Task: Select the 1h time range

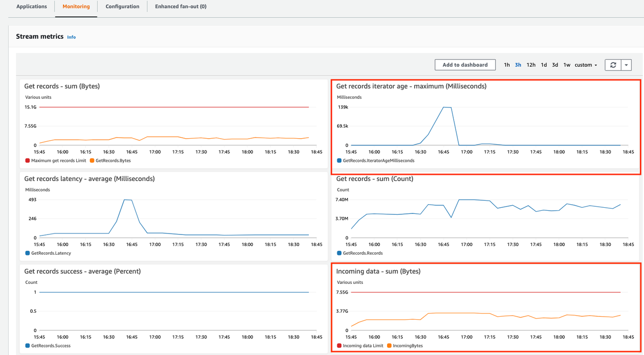Action: click(x=507, y=65)
